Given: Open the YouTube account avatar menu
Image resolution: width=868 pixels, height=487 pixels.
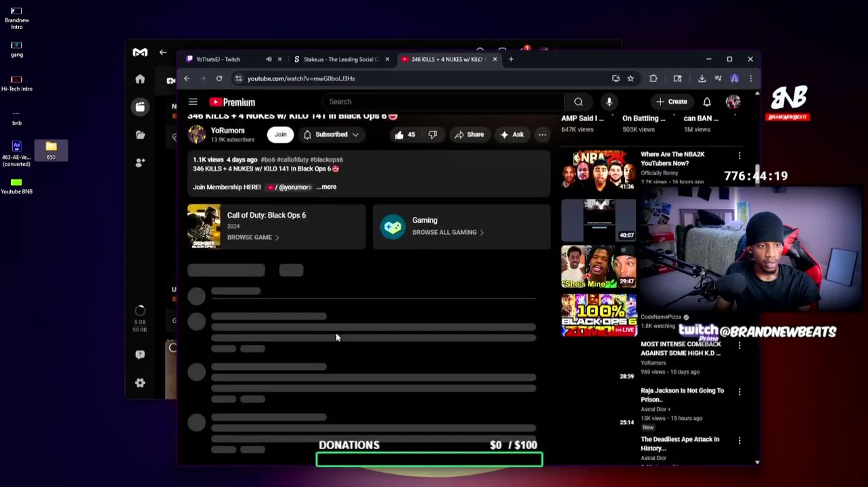Looking at the screenshot, I should (733, 101).
